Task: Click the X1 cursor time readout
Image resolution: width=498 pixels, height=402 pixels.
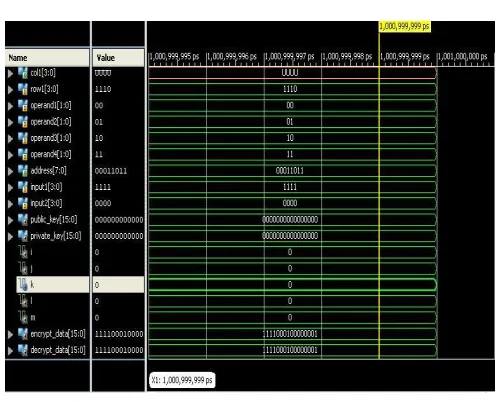Action: tap(182, 380)
